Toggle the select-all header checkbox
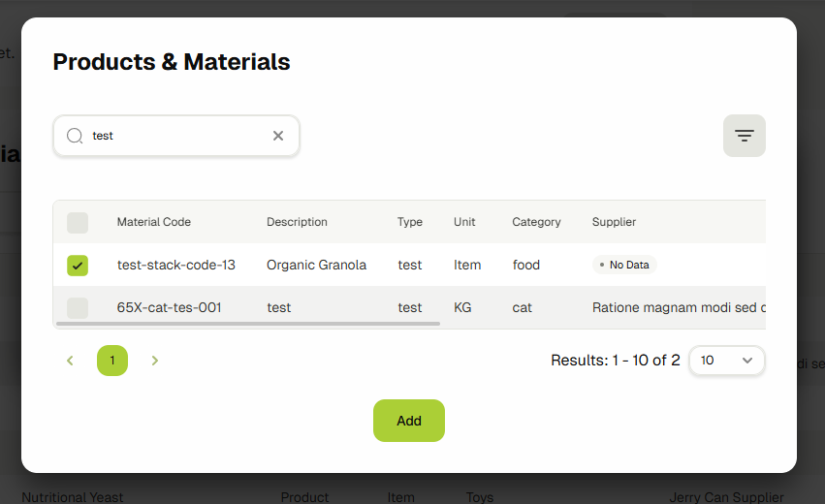Image resolution: width=825 pixels, height=504 pixels. coord(78,223)
